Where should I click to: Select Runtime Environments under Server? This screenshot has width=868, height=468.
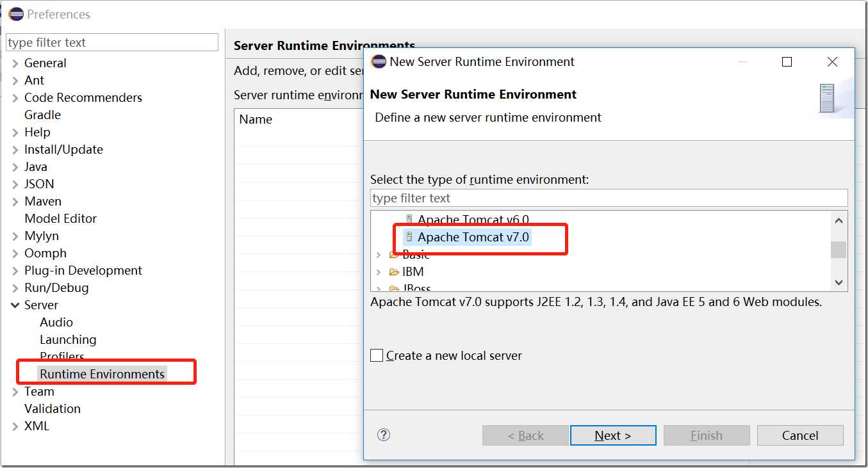coord(102,374)
